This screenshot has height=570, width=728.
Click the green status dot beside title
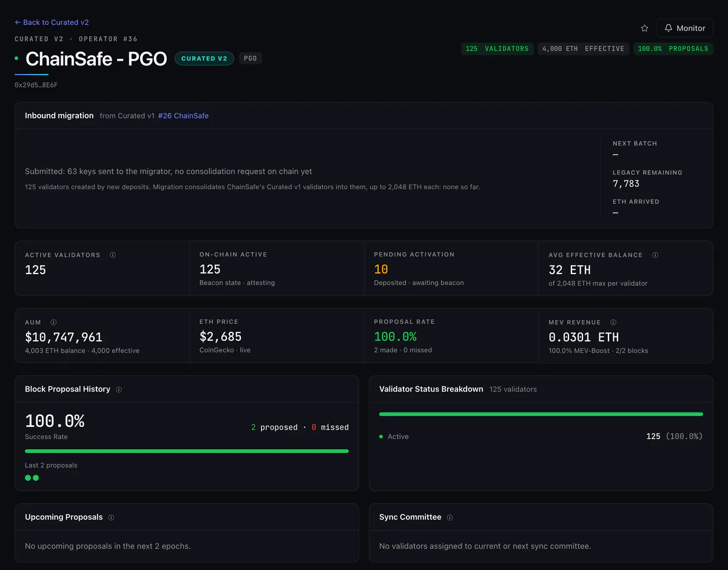pyautogui.click(x=16, y=59)
